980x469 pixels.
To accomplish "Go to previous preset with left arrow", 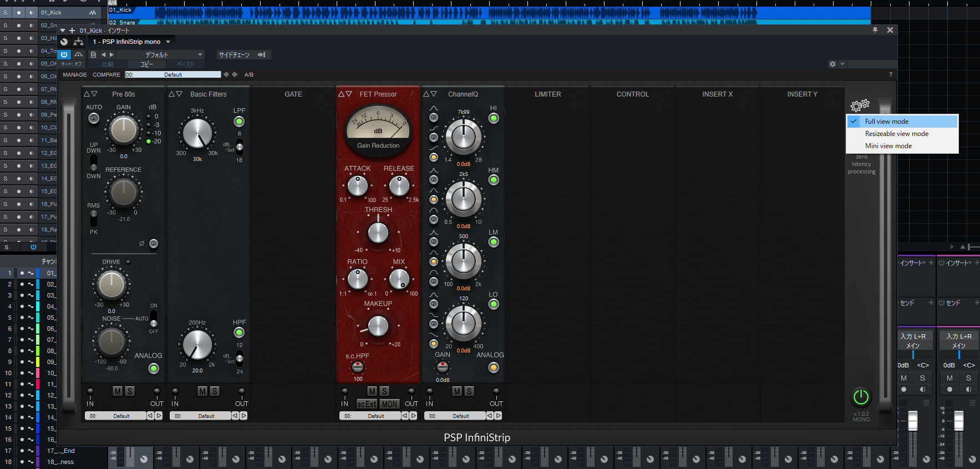I will point(103,54).
